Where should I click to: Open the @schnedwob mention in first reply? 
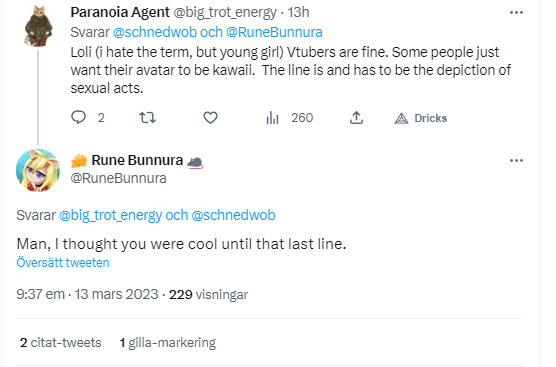pyautogui.click(x=155, y=32)
